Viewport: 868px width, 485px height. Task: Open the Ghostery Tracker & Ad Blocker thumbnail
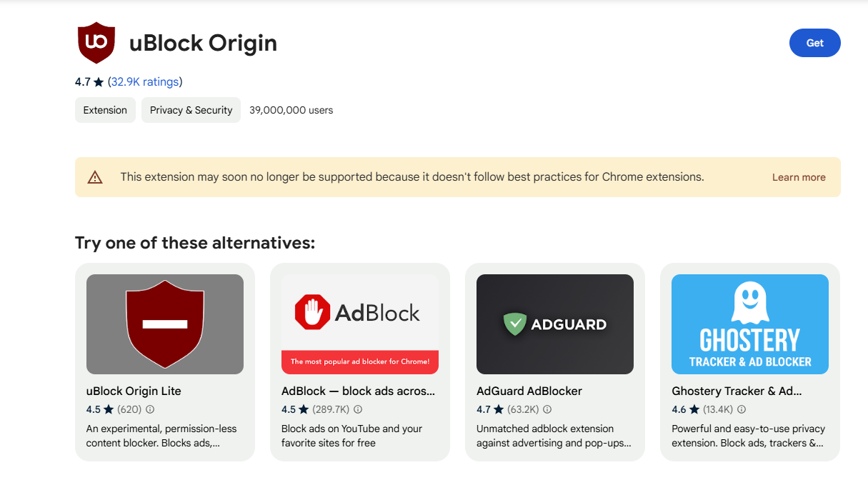750,324
